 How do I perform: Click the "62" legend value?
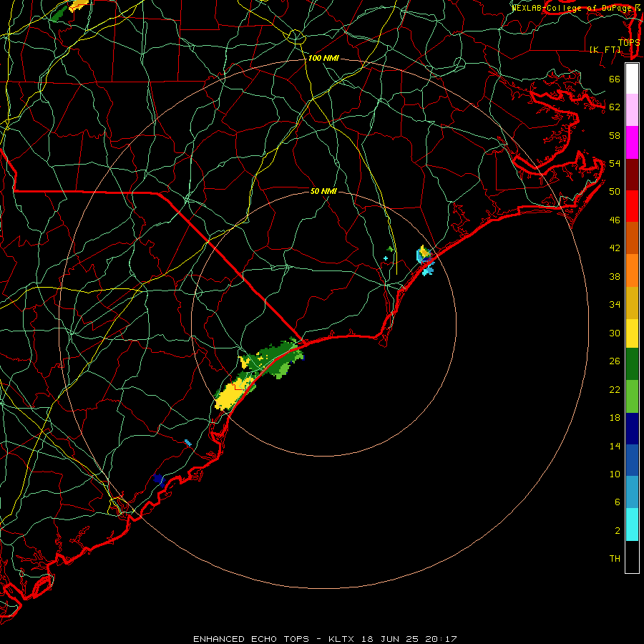(615, 107)
